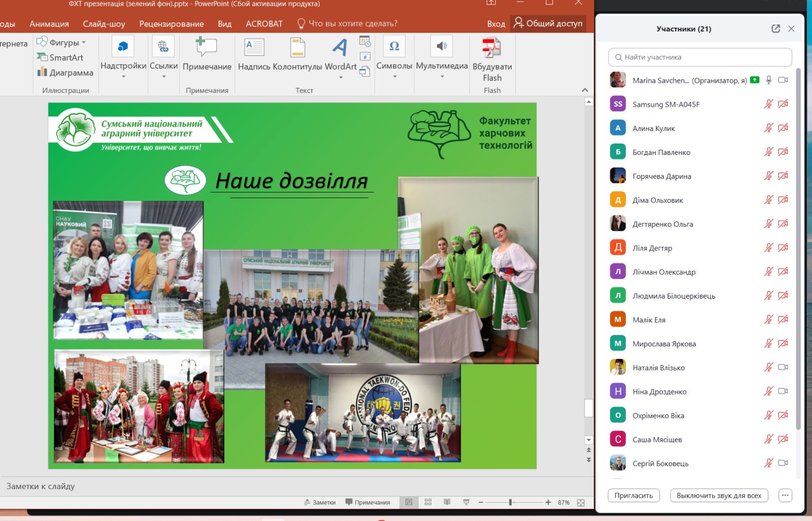Click the Пригласить button
812x521 pixels.
coord(633,496)
